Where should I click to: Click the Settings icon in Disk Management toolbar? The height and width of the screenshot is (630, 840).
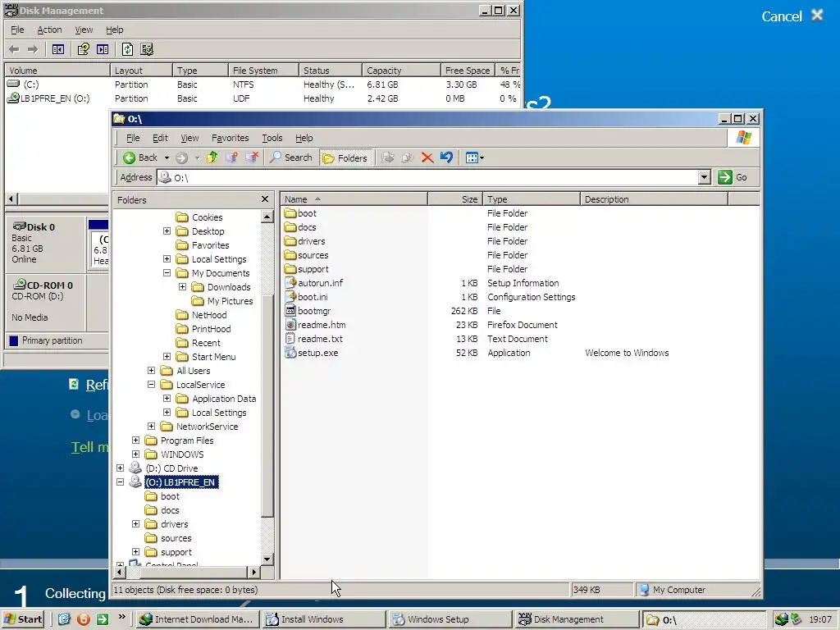pos(147,49)
